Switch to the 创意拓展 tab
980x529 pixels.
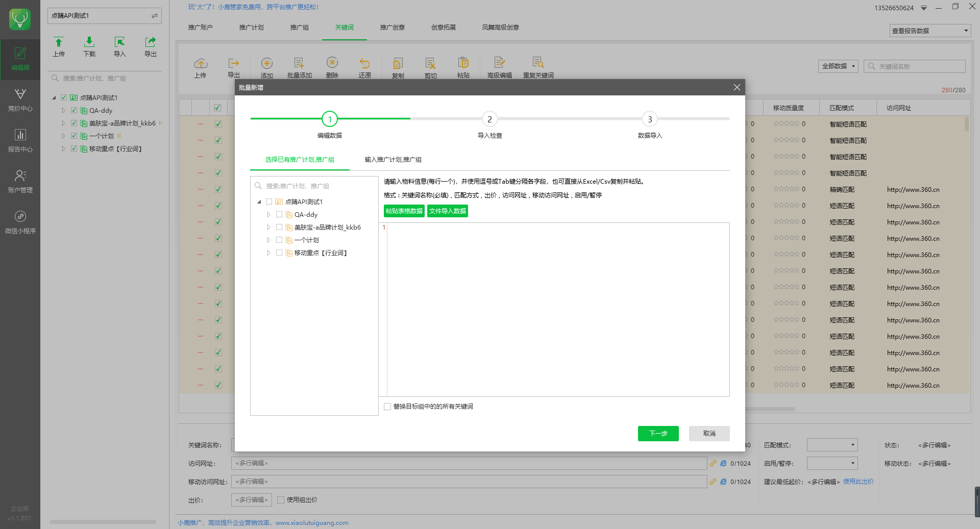(x=443, y=28)
